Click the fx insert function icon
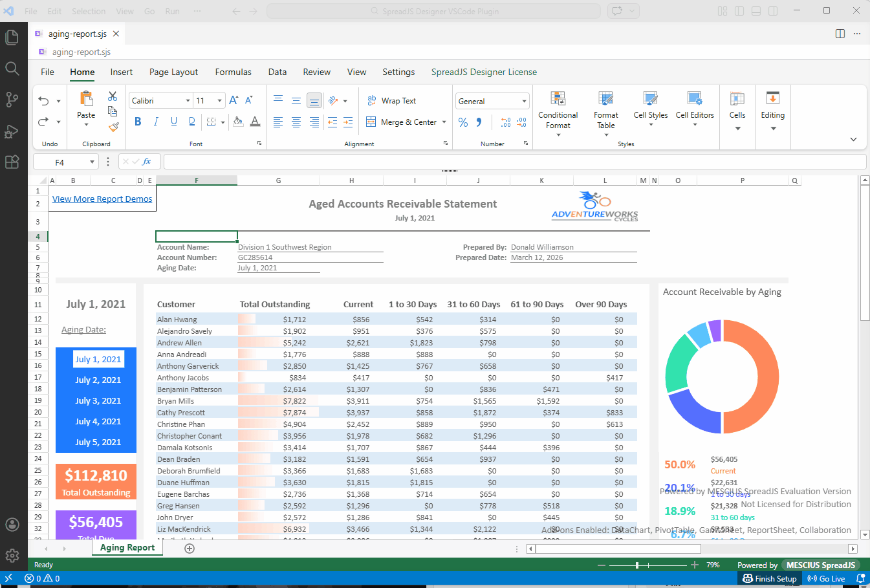 pos(147,162)
